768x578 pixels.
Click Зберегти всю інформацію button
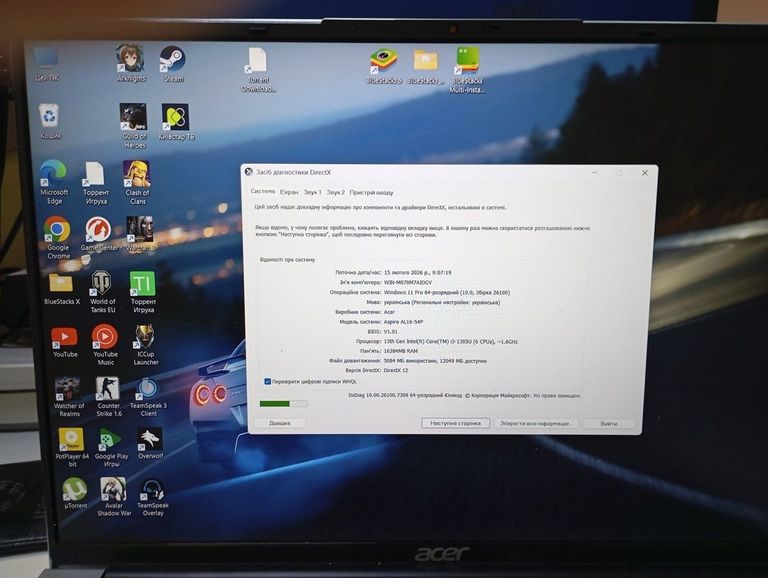(x=535, y=423)
